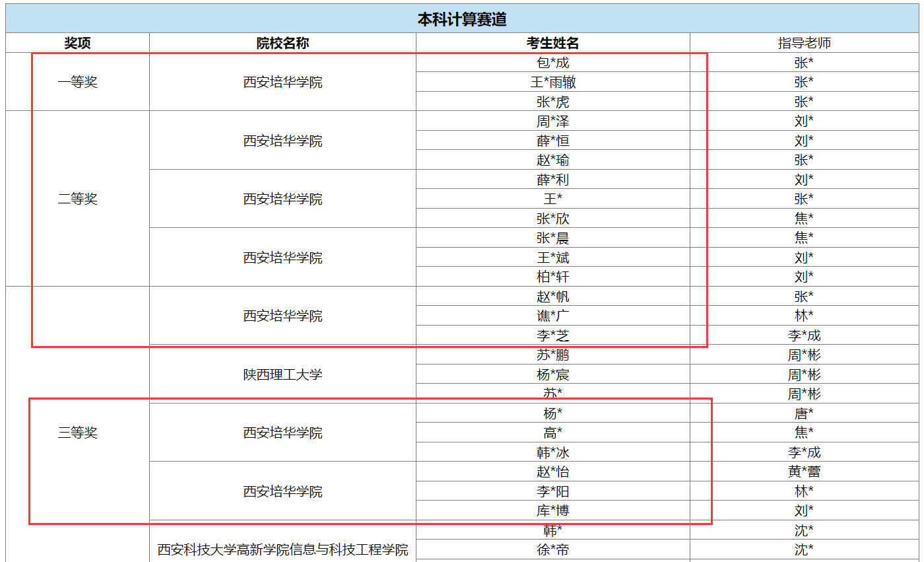Select the 西安科技大学高新学院信息与科技工程学院 cell
The image size is (924, 562).
[x=282, y=549]
